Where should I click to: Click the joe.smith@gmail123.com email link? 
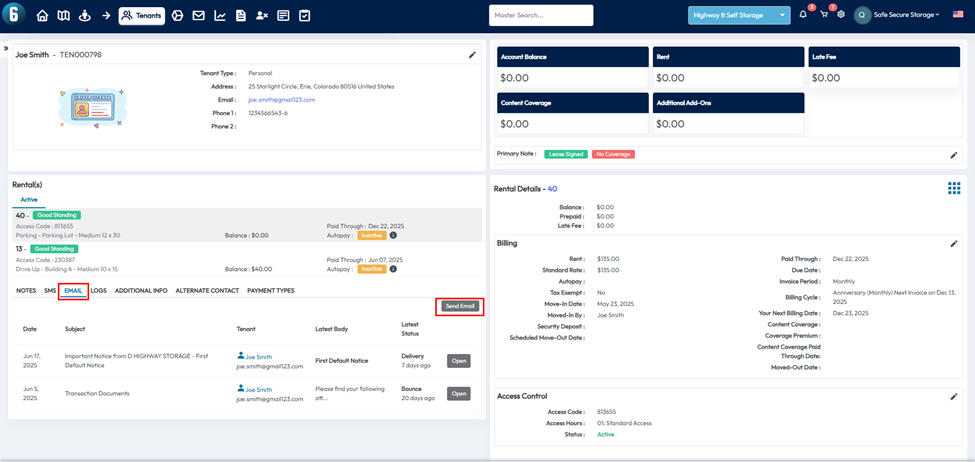[x=281, y=100]
